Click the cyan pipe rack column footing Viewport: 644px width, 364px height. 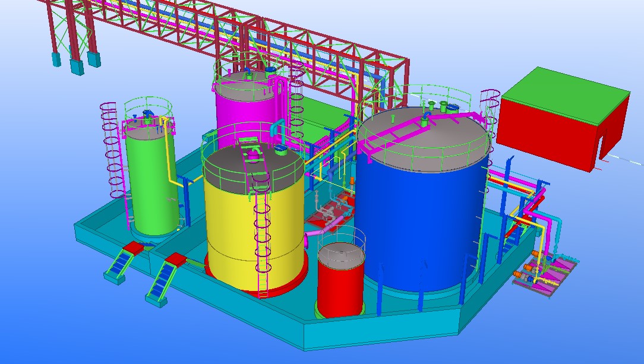(77, 66)
